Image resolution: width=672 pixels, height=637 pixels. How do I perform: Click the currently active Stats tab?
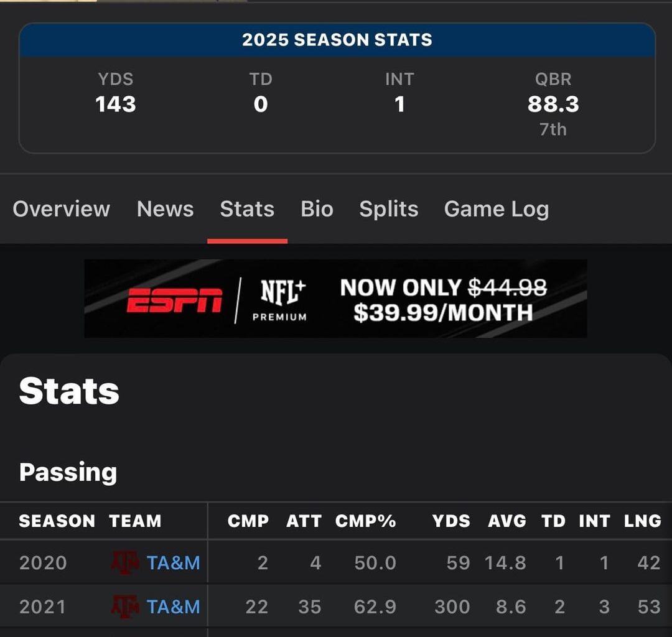(x=247, y=209)
